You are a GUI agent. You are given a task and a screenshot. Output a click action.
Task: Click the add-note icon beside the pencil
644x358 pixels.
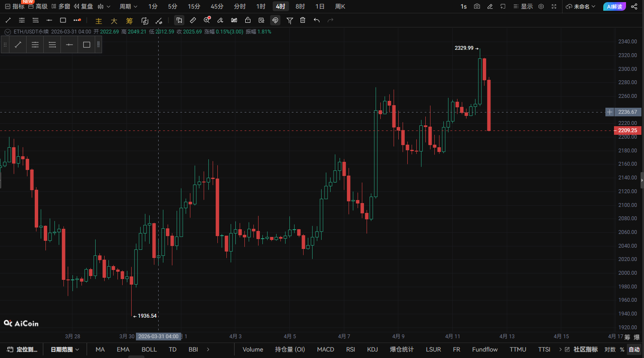coord(503,6)
